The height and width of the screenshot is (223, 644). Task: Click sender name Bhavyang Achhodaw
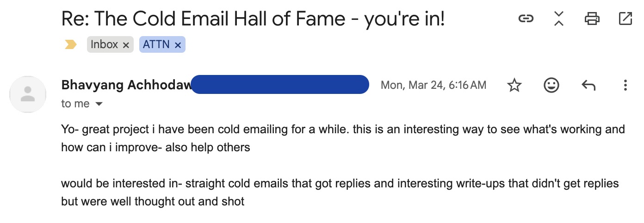(x=125, y=85)
